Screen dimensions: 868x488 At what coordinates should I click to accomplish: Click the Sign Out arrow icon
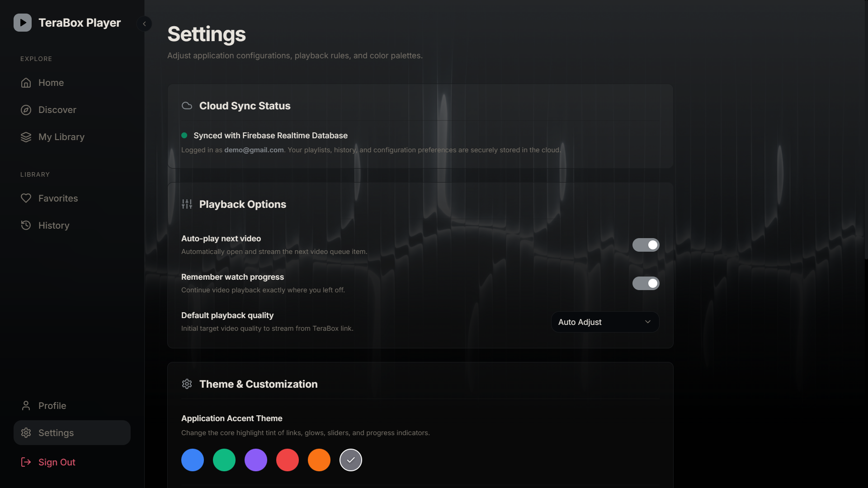(26, 462)
